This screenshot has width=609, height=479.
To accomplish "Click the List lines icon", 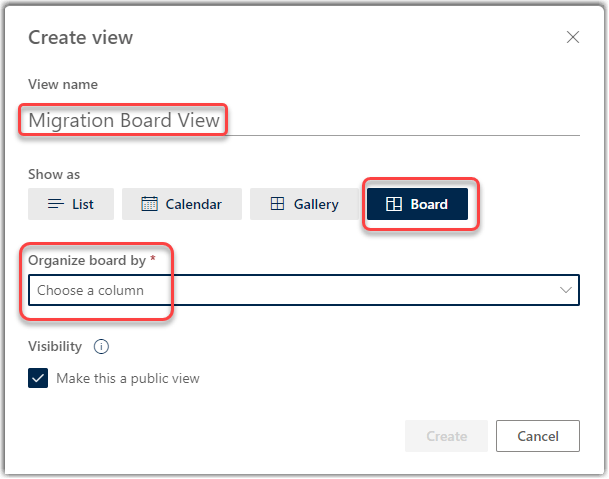I will pos(56,204).
